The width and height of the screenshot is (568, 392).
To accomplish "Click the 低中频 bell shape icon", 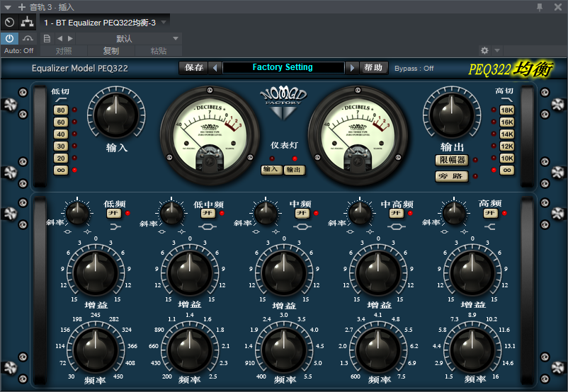I will (x=208, y=227).
